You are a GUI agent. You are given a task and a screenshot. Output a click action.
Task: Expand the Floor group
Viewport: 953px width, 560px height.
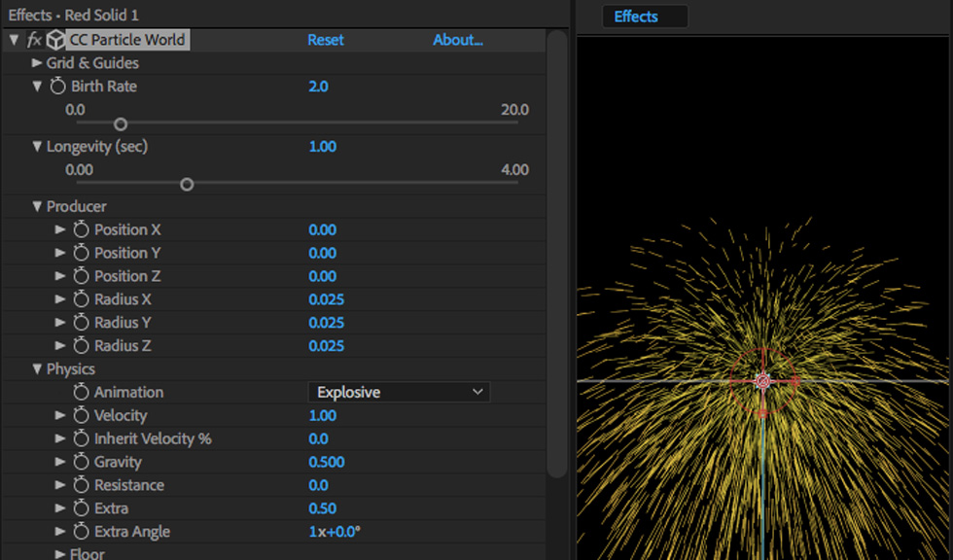[x=59, y=554]
